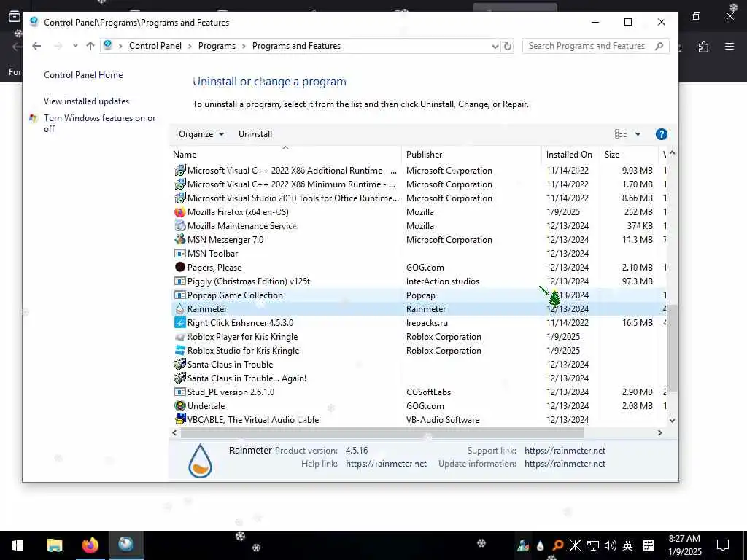Expand the chevron after Control Panel breadcrumb
The image size is (747, 560).
click(190, 46)
